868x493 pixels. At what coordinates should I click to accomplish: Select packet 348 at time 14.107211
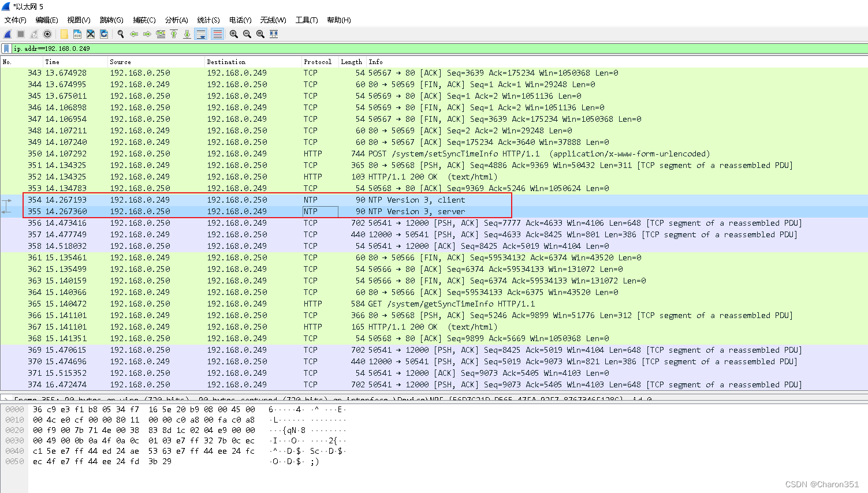434,130
